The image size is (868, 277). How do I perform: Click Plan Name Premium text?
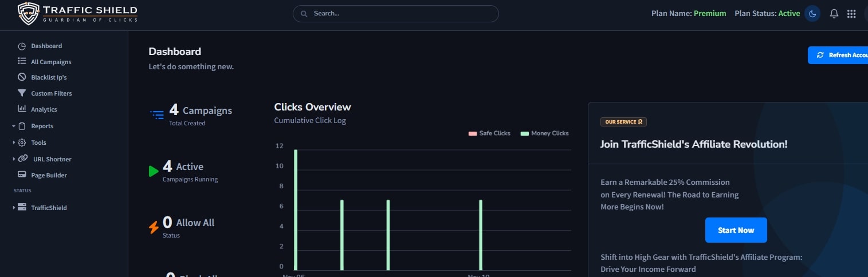pos(689,14)
